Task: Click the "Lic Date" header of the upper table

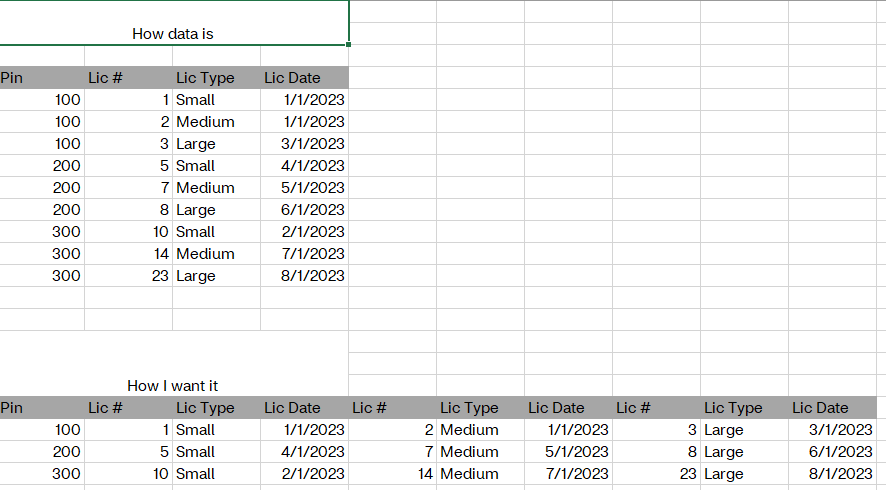Action: click(293, 77)
